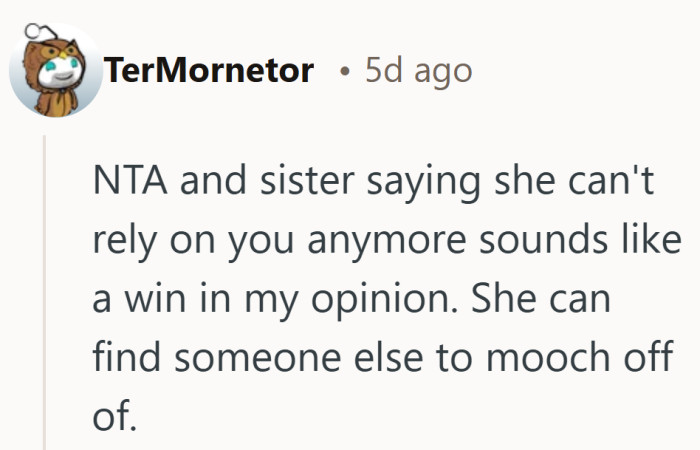
Task: Open the TerMornetor username profile link
Action: [x=209, y=71]
